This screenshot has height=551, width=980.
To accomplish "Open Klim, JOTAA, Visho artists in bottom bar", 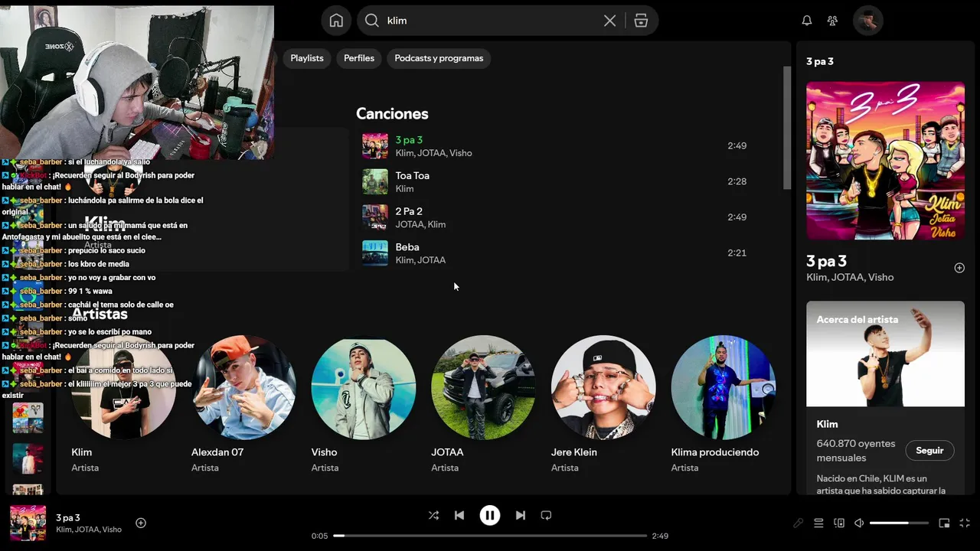I will click(x=89, y=530).
